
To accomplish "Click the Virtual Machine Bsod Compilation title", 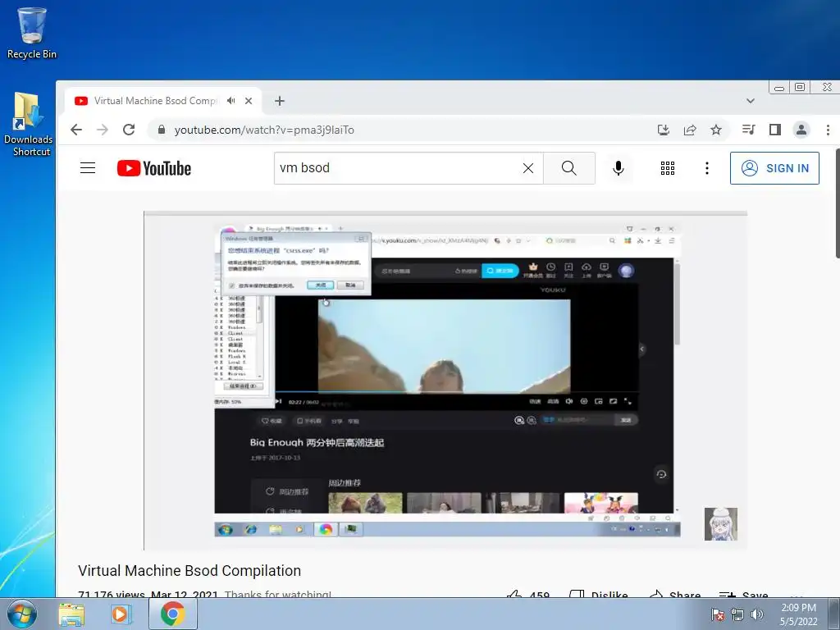I will (x=189, y=571).
